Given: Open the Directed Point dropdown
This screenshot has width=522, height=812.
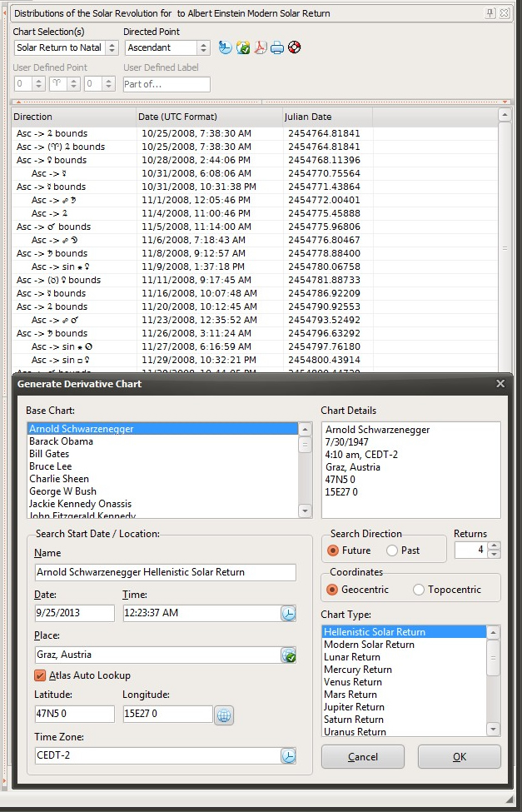Looking at the screenshot, I should click(203, 47).
